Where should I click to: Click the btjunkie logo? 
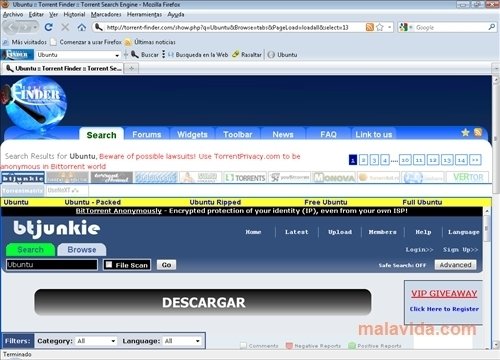(x=57, y=229)
